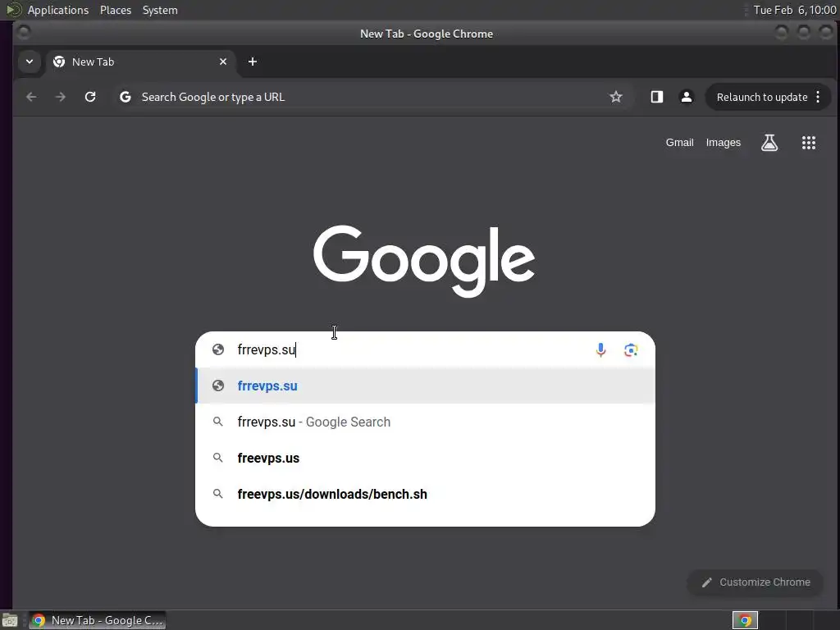840x630 pixels.
Task: Click magnifier icon beside freevps.us suggestion
Action: (x=218, y=458)
